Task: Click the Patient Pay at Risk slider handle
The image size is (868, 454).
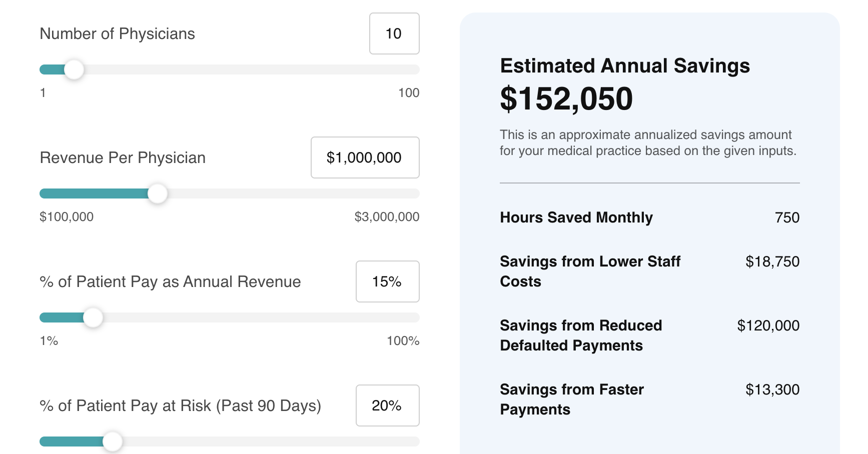Action: pos(114,441)
